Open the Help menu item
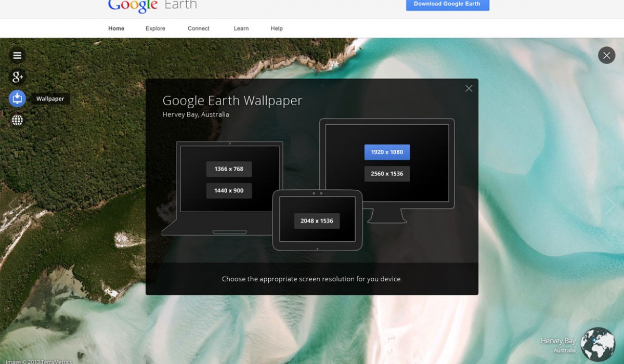 coord(277,29)
